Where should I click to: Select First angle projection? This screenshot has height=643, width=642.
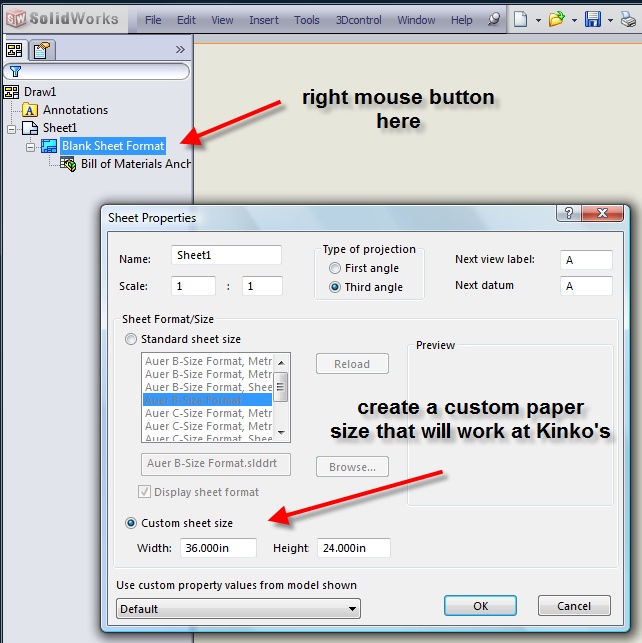(335, 268)
